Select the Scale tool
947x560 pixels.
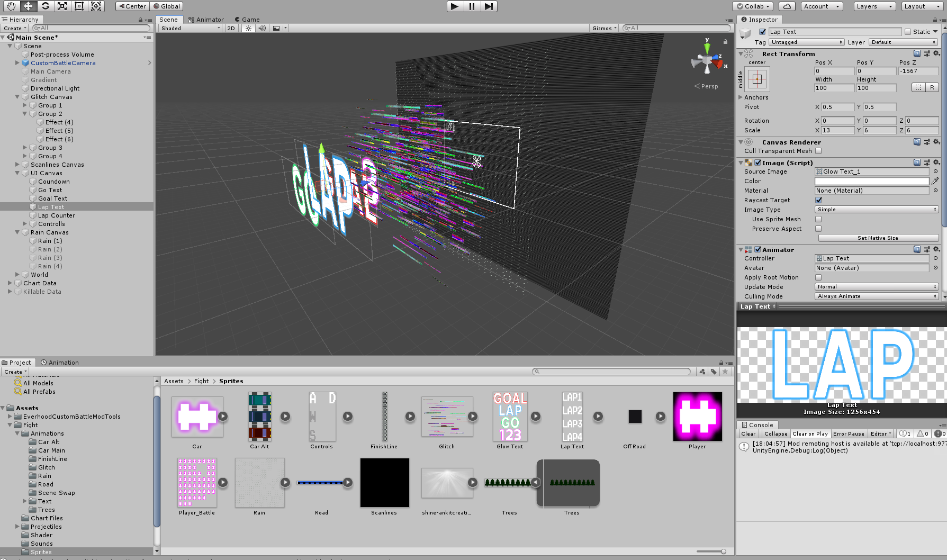pyautogui.click(x=62, y=6)
